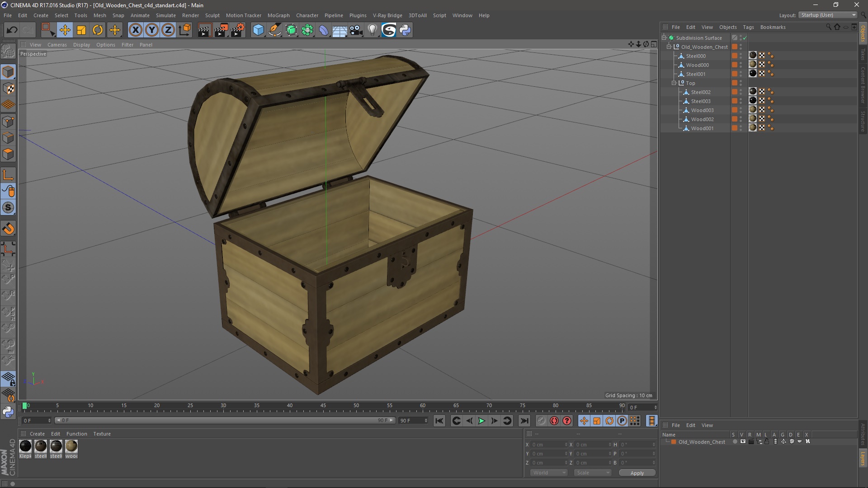This screenshot has width=868, height=488.
Task: Open the spline Pen tool
Action: (274, 30)
